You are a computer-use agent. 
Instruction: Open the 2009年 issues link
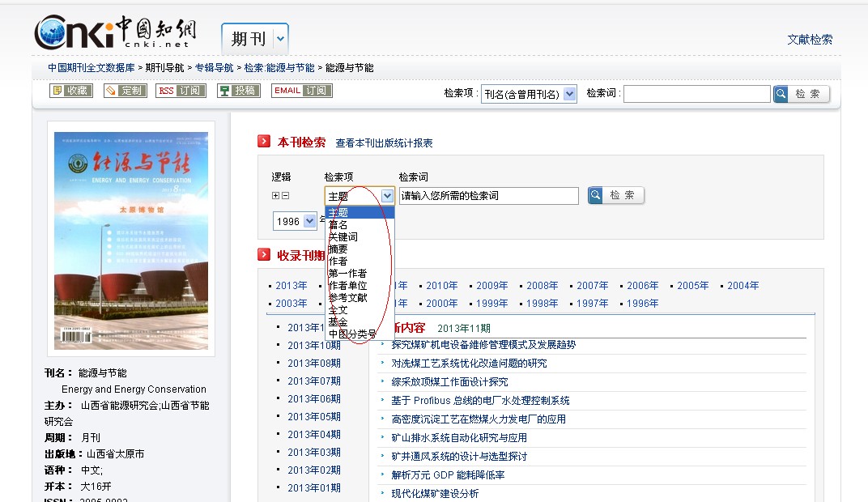point(492,286)
